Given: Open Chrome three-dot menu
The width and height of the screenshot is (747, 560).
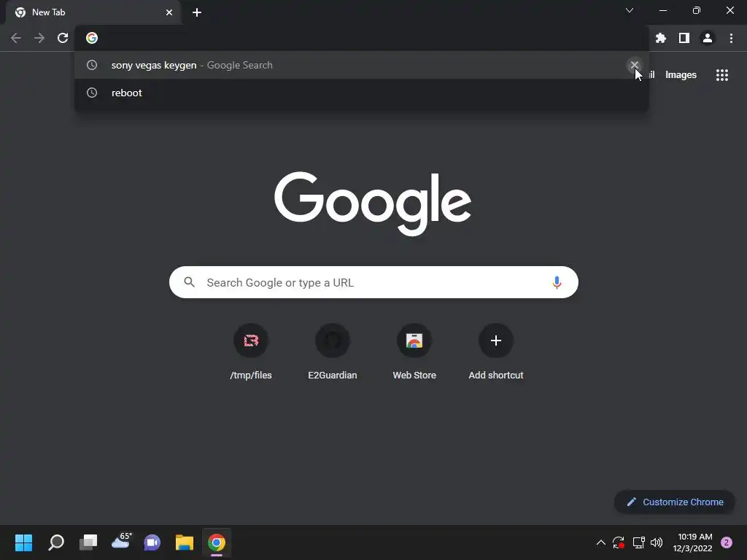Looking at the screenshot, I should [x=731, y=38].
